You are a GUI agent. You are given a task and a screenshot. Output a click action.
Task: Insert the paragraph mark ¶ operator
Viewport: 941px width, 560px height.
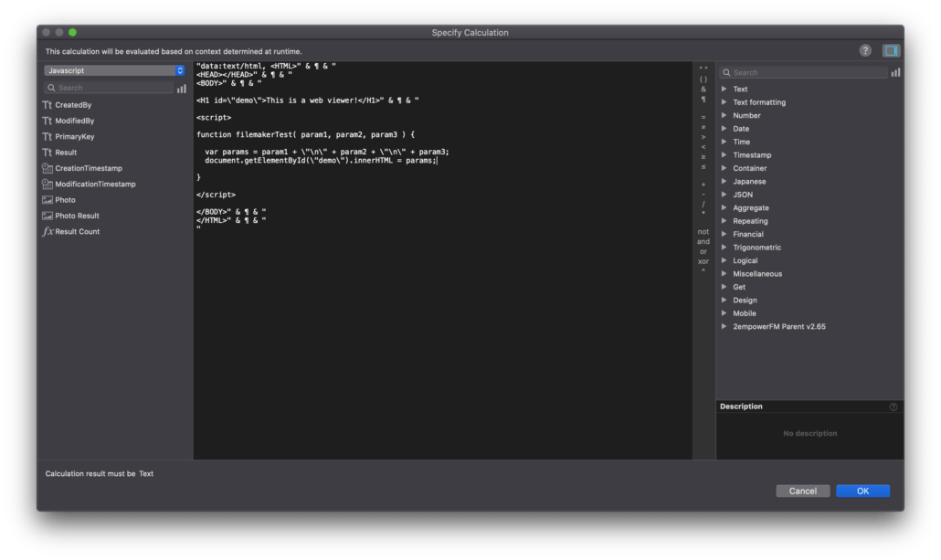coord(703,100)
